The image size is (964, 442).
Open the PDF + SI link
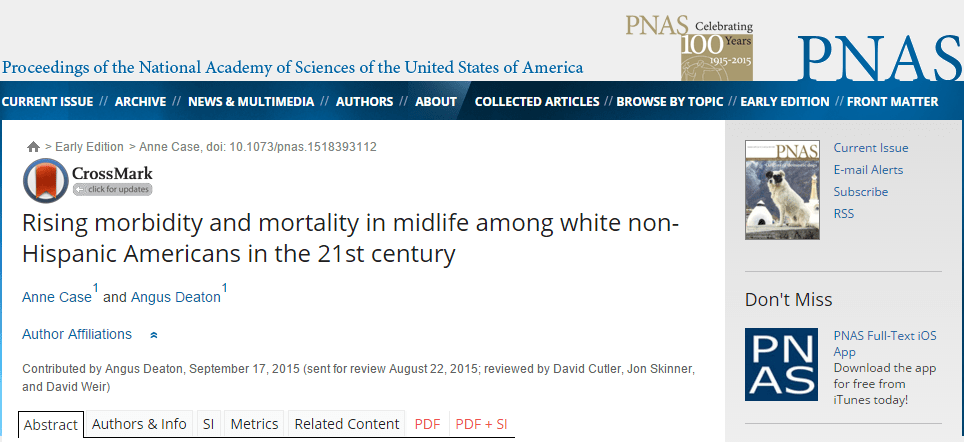481,424
